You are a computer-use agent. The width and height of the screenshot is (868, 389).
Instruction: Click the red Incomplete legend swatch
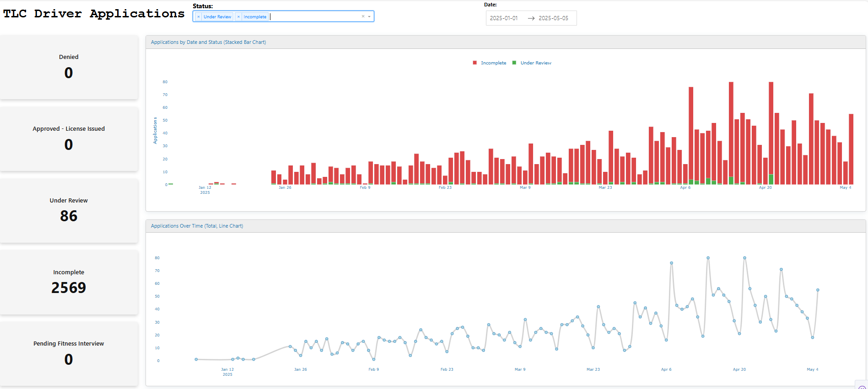click(474, 63)
